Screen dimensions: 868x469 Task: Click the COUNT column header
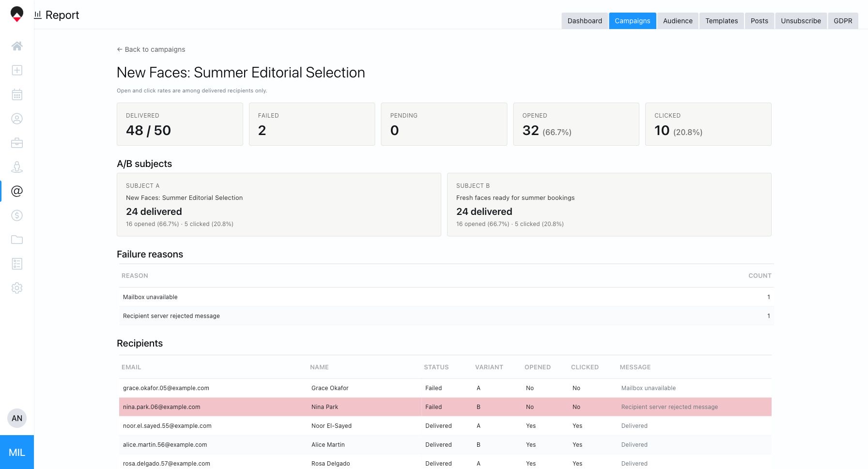coord(760,276)
